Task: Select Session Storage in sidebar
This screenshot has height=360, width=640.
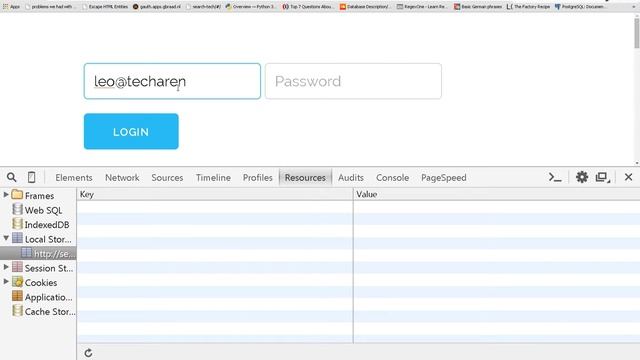Action: click(x=42, y=268)
